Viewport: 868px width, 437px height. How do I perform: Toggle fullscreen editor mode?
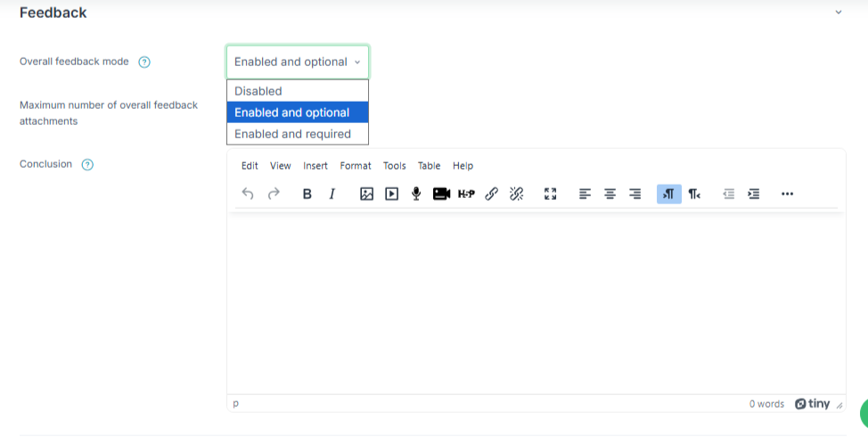(x=550, y=194)
